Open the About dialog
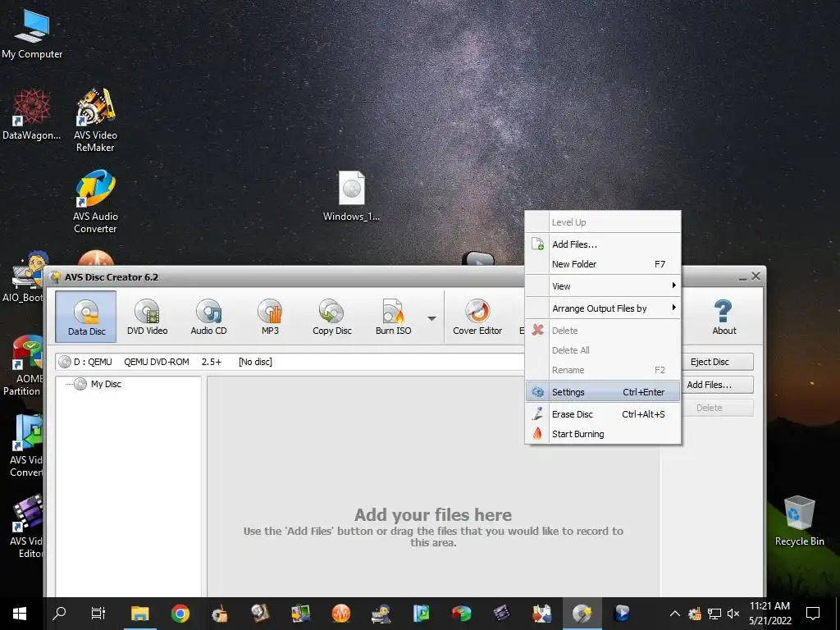This screenshot has height=630, width=840. click(724, 317)
